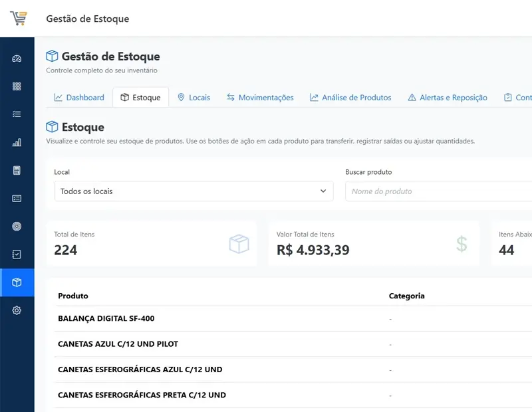Click the 'Nome do produto' search field
Viewport: 532px width, 412px height.
(439, 191)
